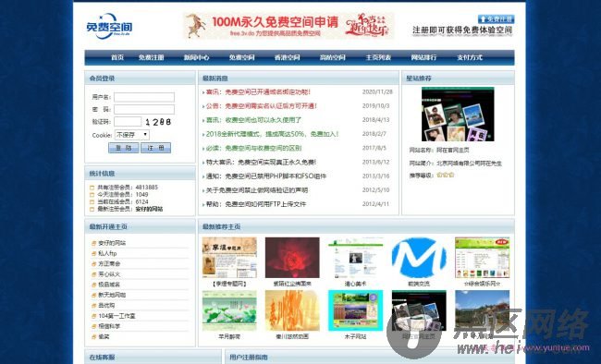601x364 pixels.
Task: Click the 免费注册 button at top right
Action: pyautogui.click(x=496, y=18)
